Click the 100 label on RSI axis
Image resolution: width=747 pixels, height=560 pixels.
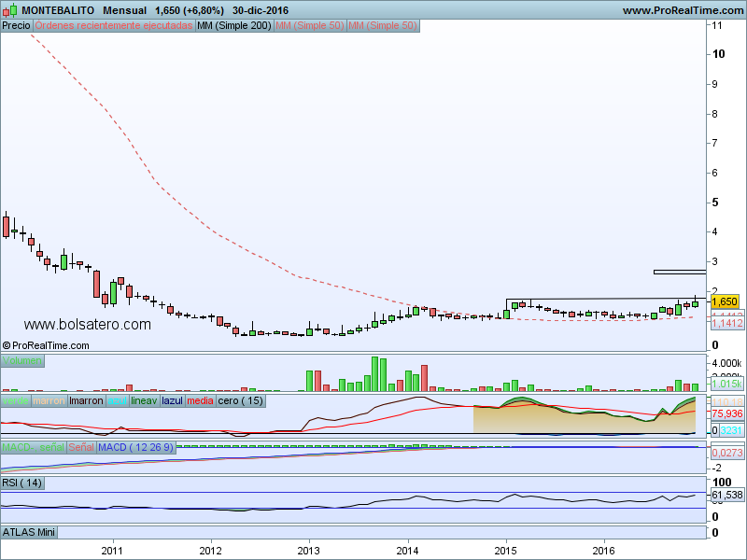pos(722,482)
